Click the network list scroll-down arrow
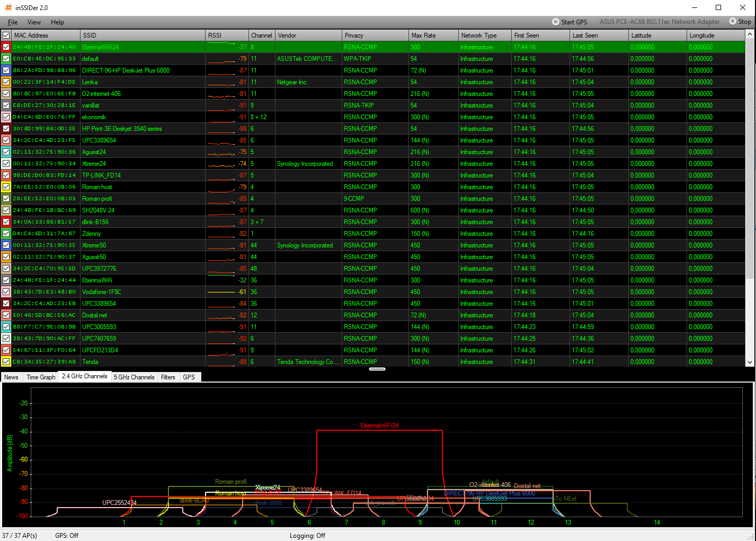 [750, 362]
